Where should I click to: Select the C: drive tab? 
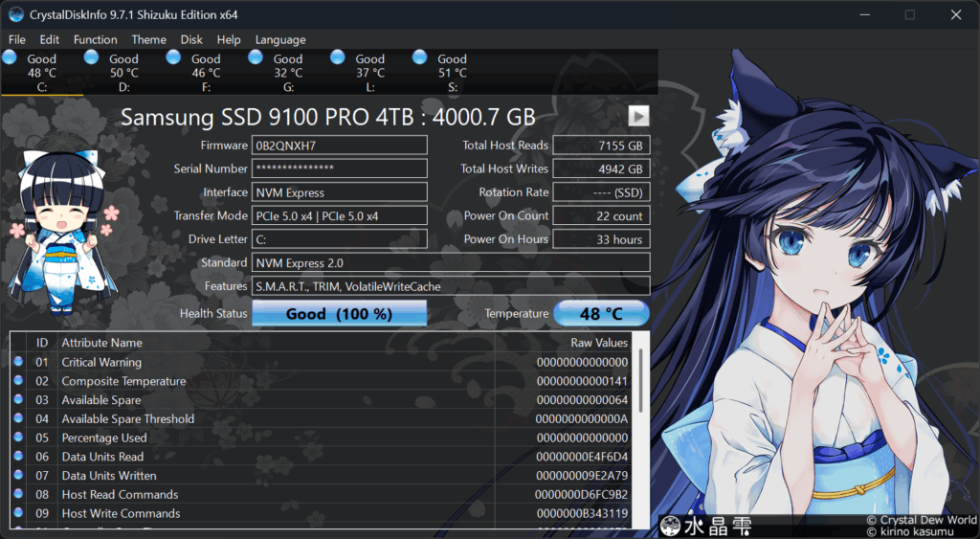tap(42, 73)
